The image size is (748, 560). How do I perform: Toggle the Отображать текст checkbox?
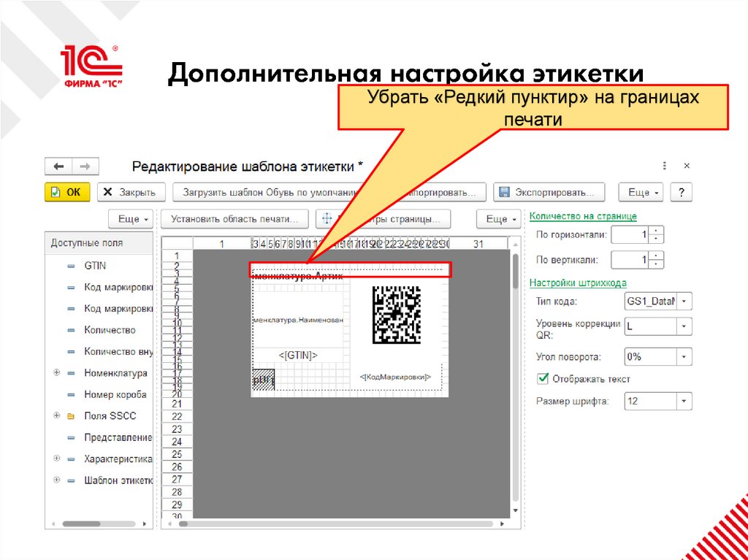543,379
